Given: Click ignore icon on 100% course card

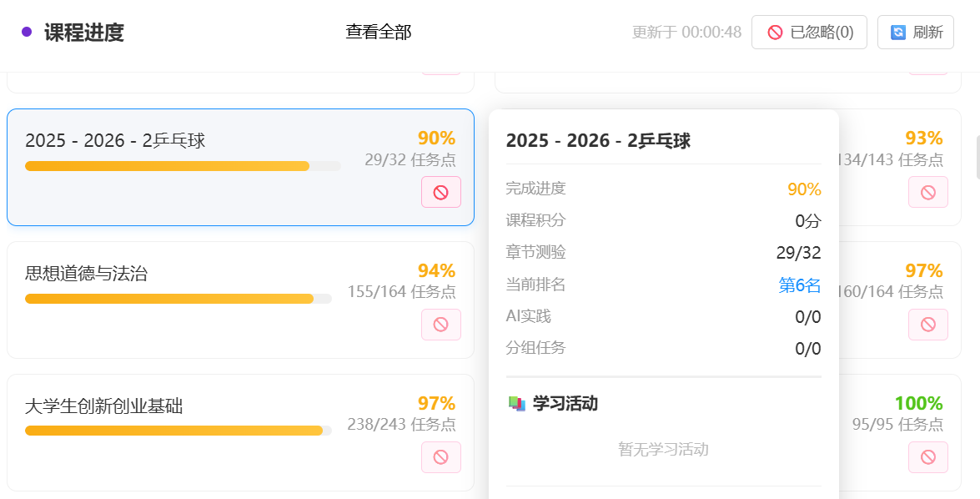Looking at the screenshot, I should click(x=927, y=457).
